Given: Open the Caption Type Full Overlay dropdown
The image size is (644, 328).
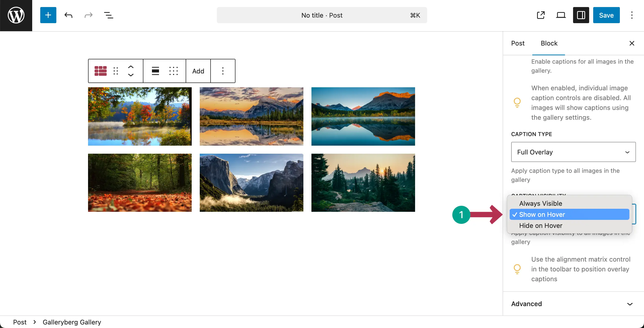Looking at the screenshot, I should (x=573, y=152).
